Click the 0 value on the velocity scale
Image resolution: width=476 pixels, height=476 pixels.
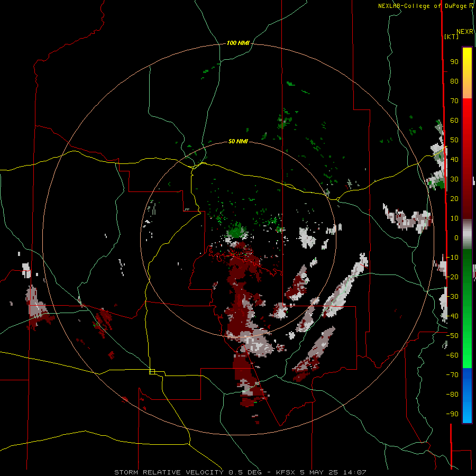tap(456, 237)
